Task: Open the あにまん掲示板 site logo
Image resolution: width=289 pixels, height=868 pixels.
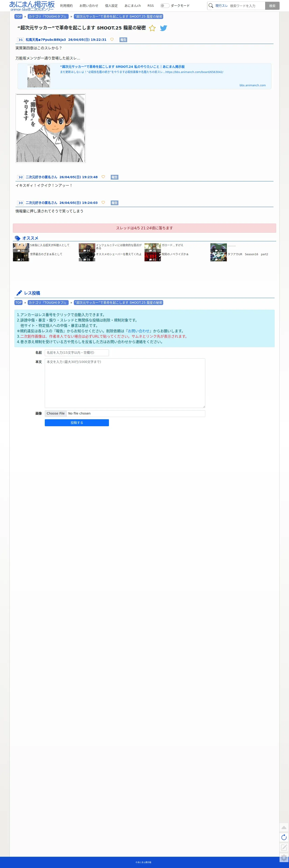Action: coord(32,6)
